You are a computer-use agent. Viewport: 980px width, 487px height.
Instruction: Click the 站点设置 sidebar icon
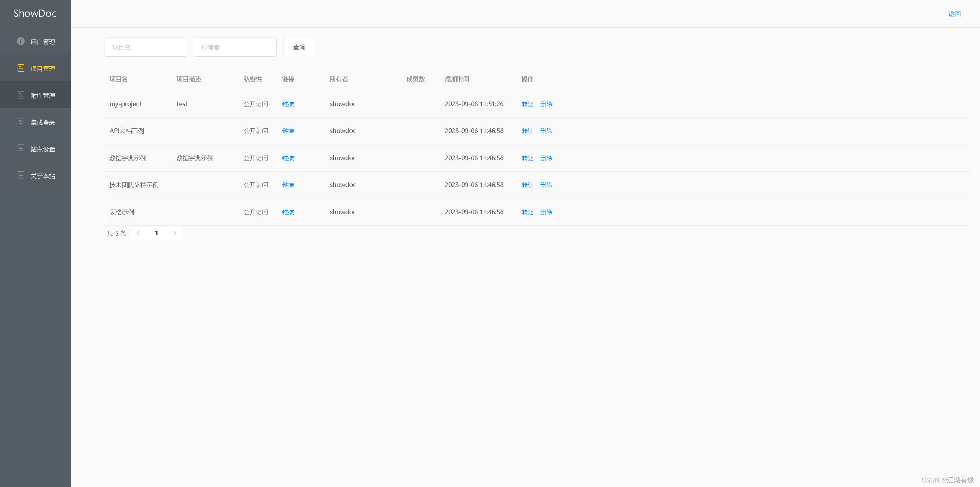[21, 148]
